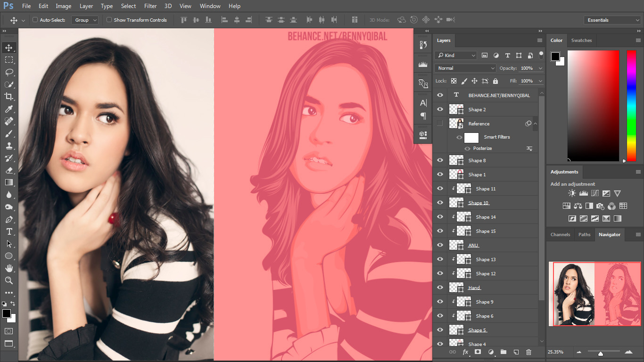The width and height of the screenshot is (644, 362).
Task: Add layer mask icon
Action: (478, 352)
